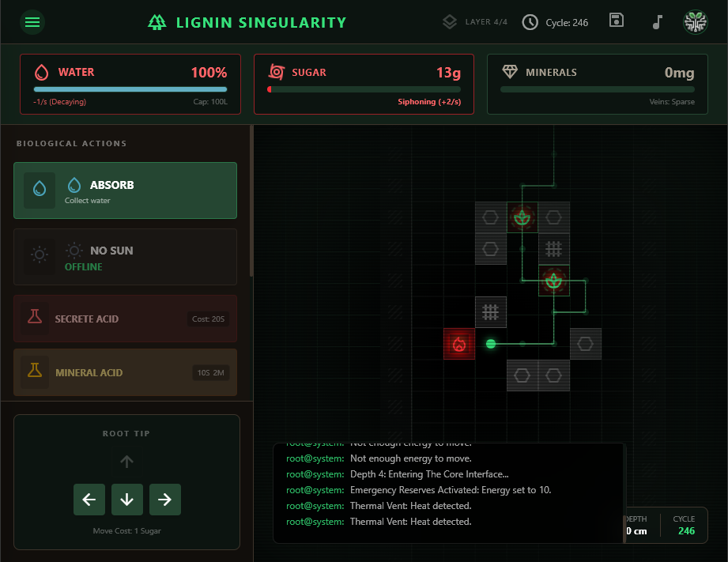Toggle music with the note icon

657,22
